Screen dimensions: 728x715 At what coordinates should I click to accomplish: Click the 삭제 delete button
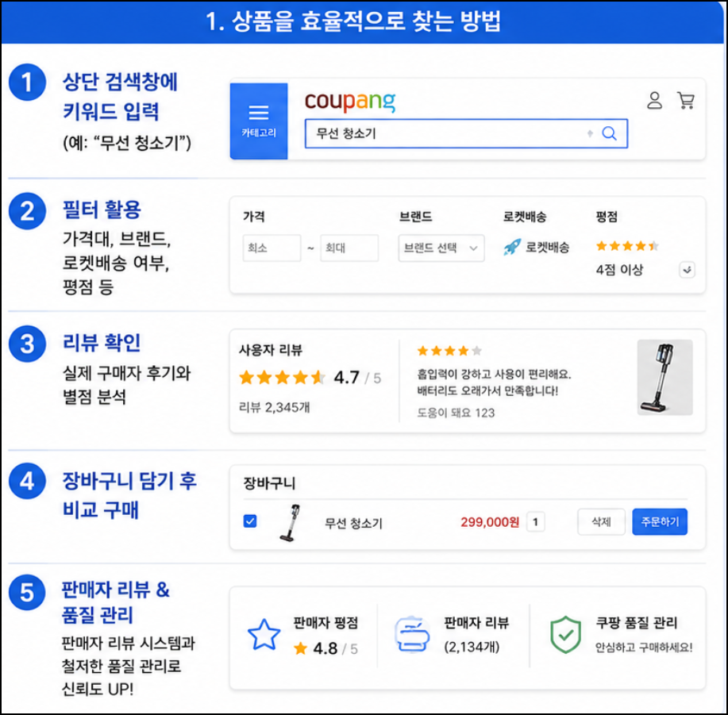(x=601, y=522)
